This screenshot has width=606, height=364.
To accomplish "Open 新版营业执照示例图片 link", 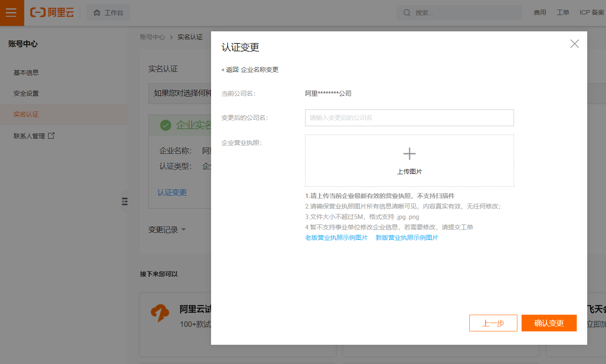I will [x=407, y=237].
